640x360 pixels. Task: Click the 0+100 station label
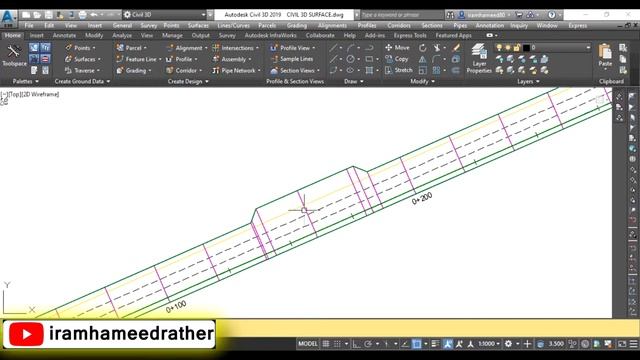pos(176,307)
